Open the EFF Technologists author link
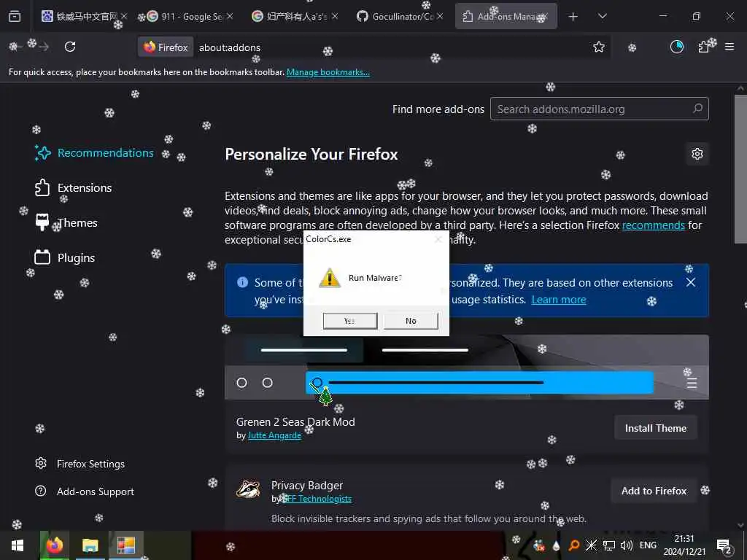 click(317, 499)
